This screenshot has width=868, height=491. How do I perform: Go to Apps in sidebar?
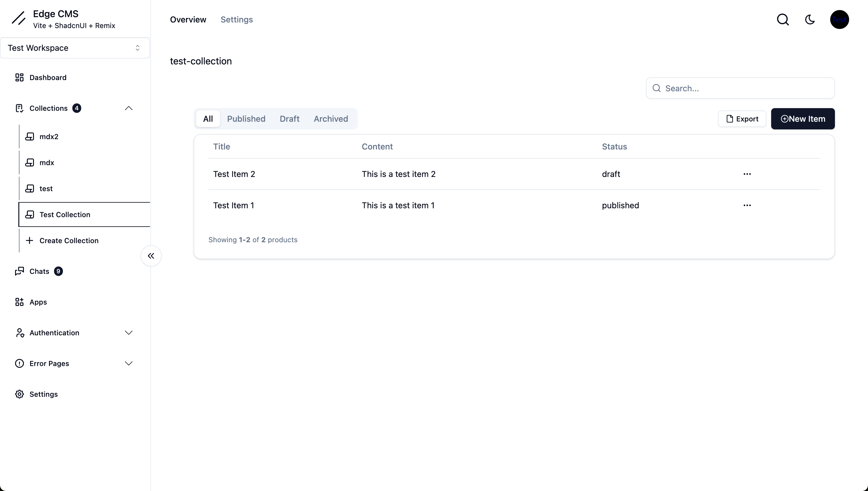pyautogui.click(x=38, y=302)
